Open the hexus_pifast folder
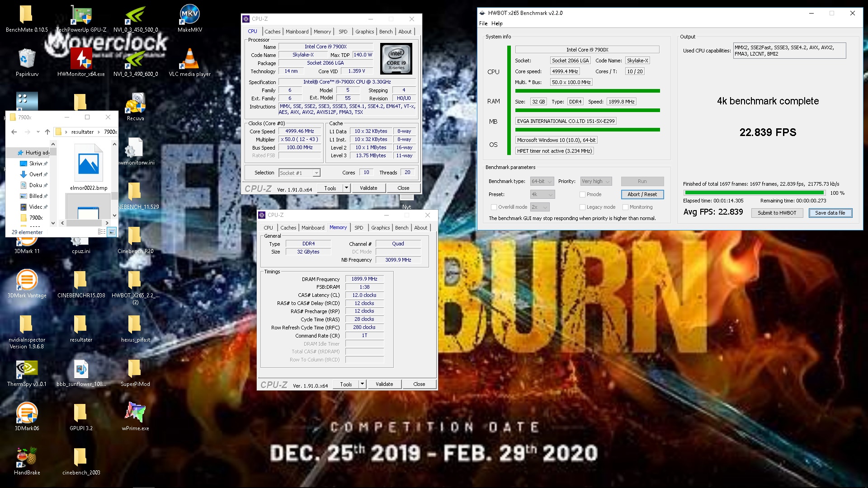The height and width of the screenshot is (488, 868). (x=135, y=328)
